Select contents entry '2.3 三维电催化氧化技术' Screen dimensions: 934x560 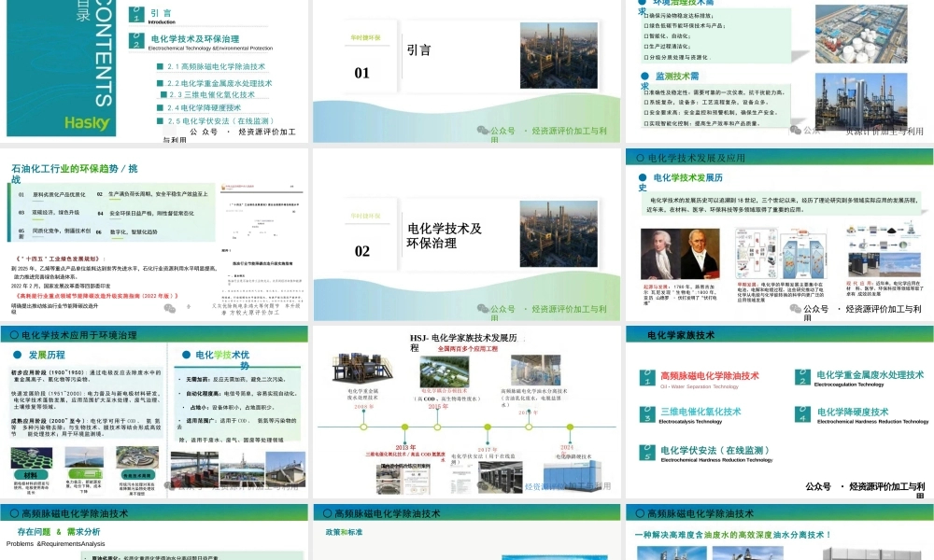211,94
